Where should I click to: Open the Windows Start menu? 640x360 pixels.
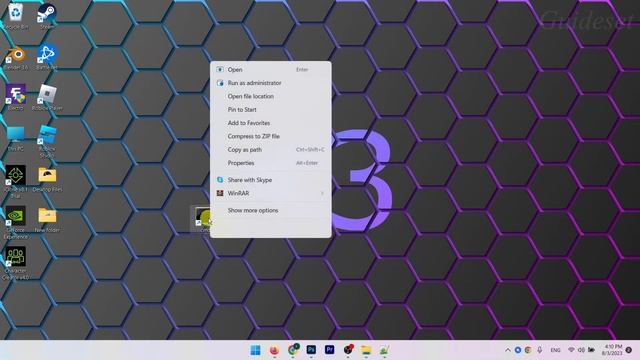256,350
